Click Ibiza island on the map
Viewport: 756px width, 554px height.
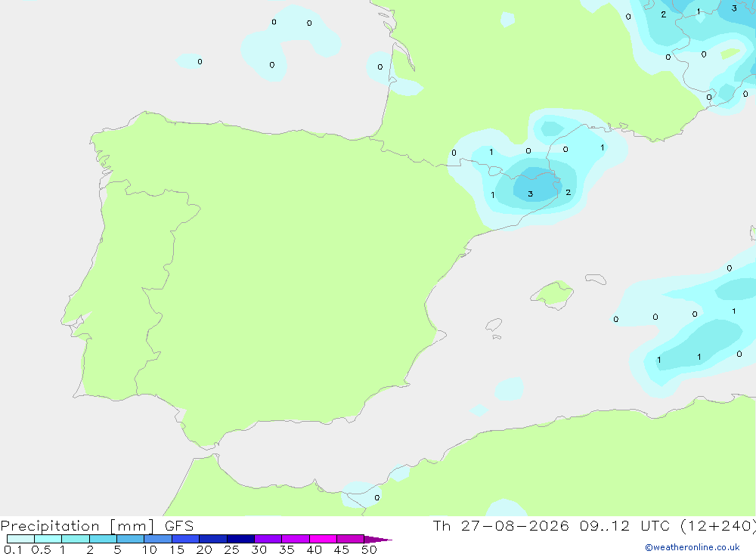point(494,325)
